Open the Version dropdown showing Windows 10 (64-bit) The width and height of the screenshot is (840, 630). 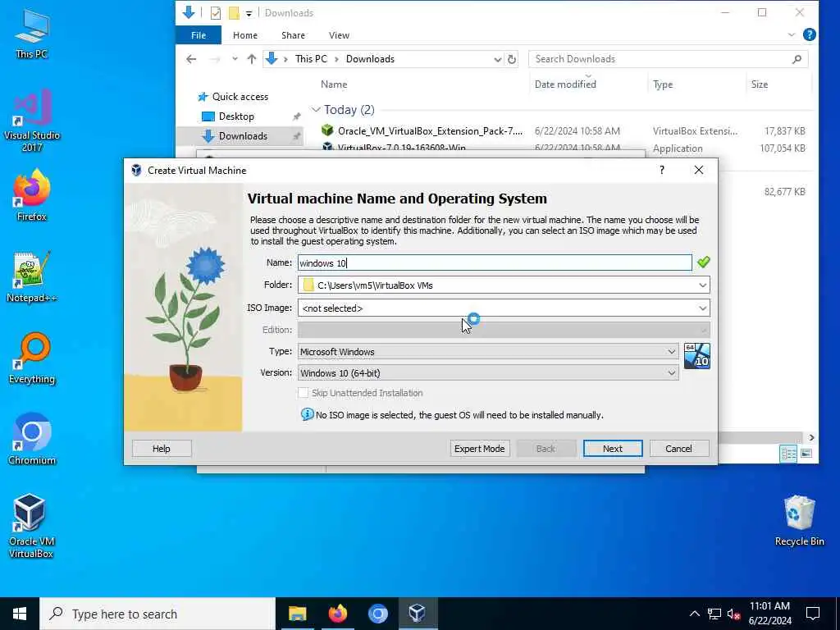click(488, 373)
